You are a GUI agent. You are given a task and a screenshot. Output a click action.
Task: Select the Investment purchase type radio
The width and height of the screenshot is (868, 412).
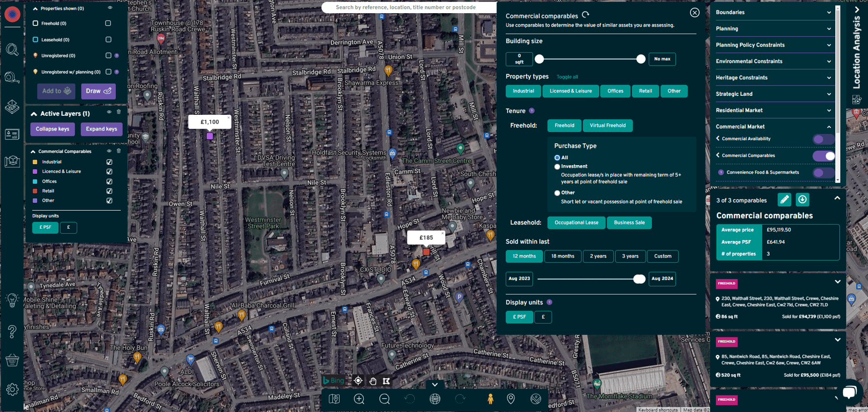557,167
